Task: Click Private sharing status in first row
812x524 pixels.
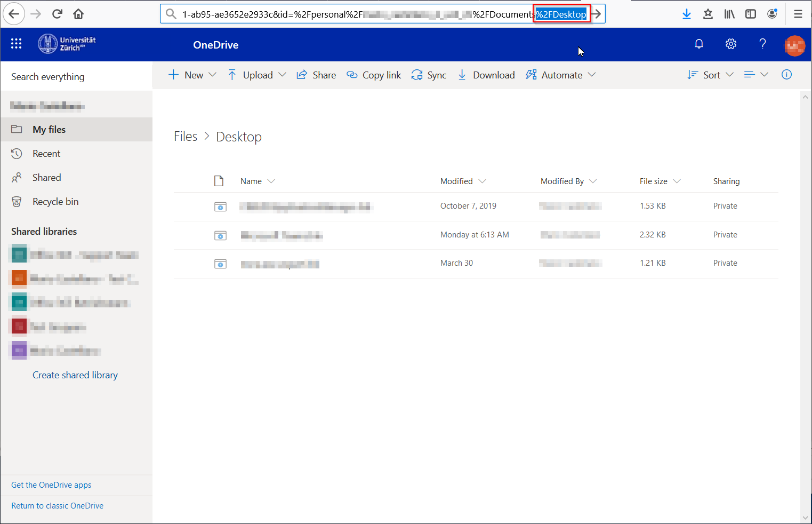Action: (725, 206)
